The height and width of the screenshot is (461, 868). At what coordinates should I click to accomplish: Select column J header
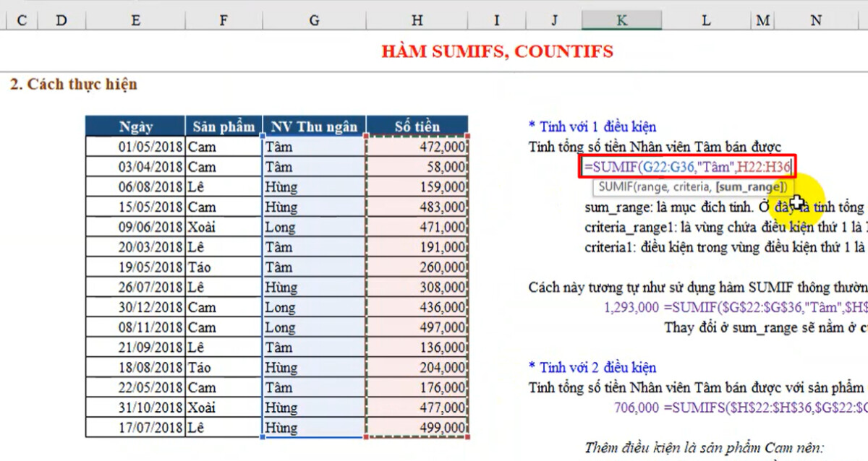click(x=553, y=20)
